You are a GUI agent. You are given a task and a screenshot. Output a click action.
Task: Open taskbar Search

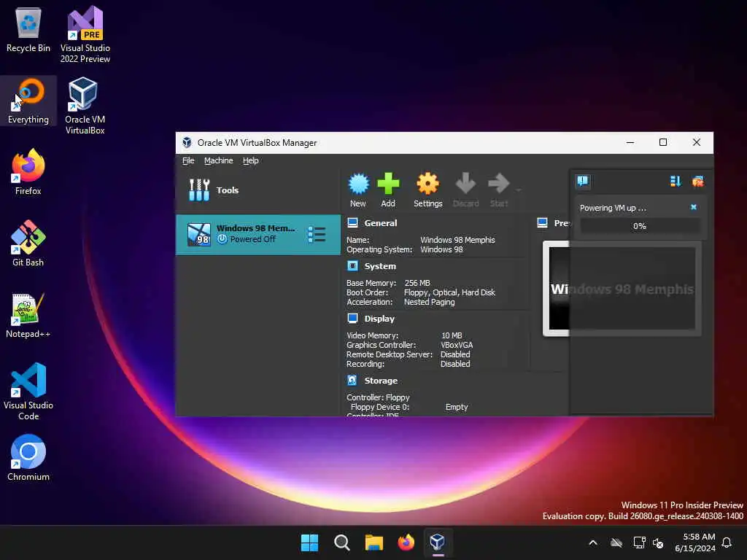coord(342,542)
